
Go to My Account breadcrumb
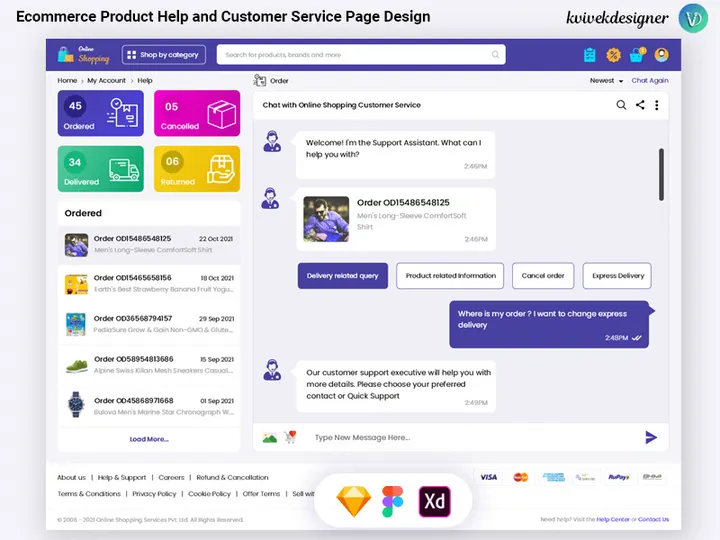107,80
